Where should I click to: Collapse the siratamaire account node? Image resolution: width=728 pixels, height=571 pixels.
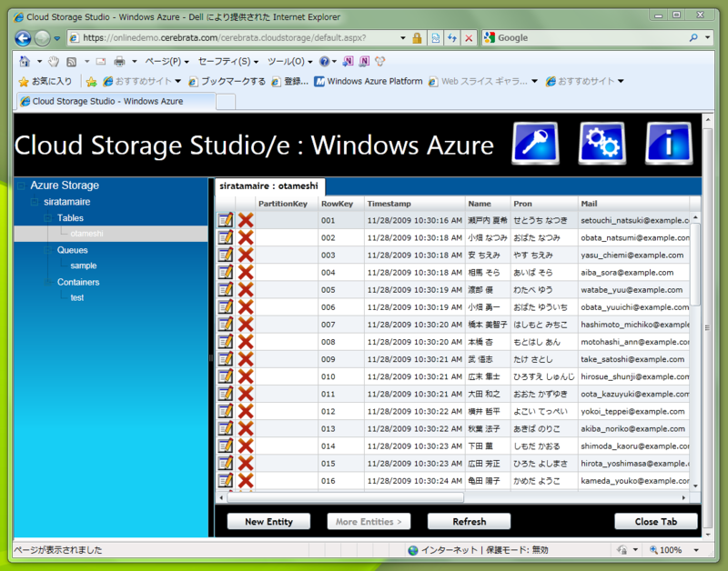tap(35, 202)
